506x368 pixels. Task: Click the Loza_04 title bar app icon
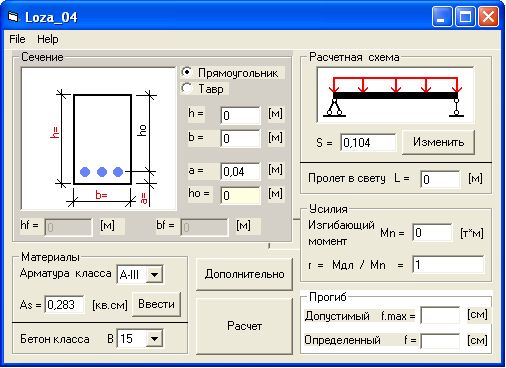[x=13, y=17]
